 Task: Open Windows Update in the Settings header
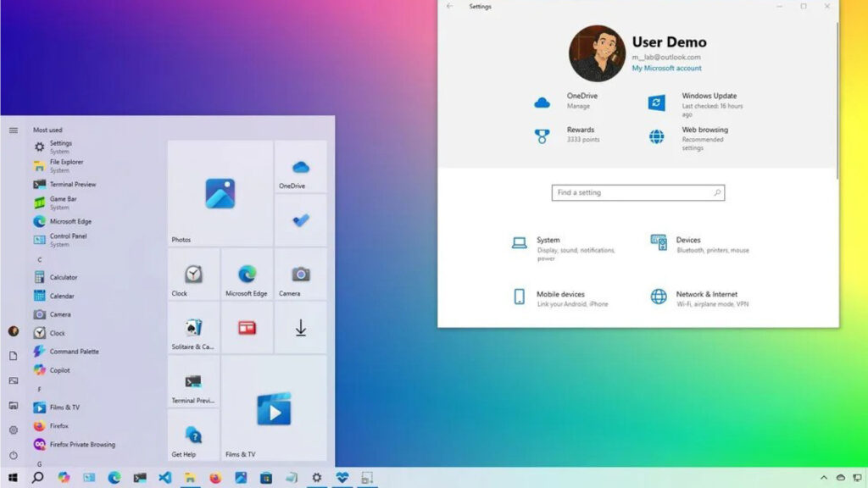pyautogui.click(x=709, y=97)
